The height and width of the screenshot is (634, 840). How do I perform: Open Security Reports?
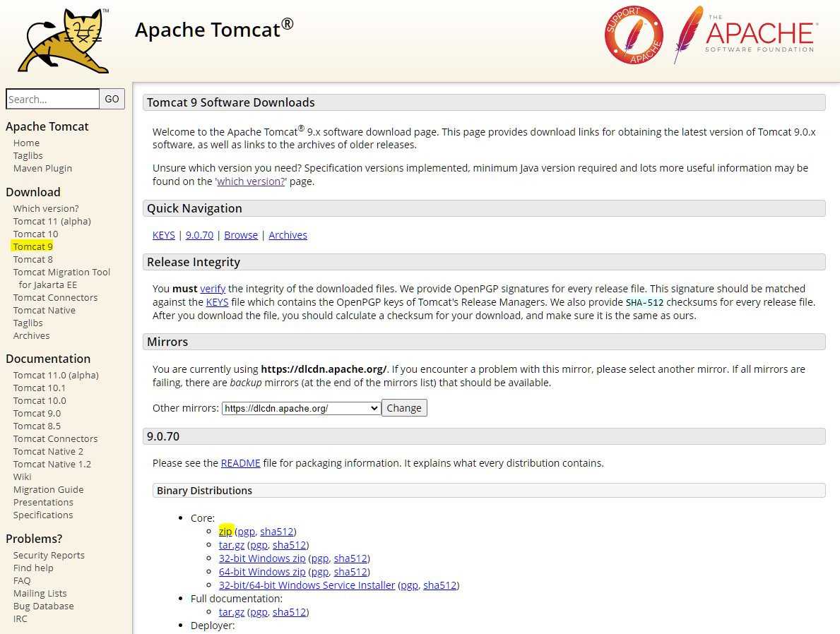(x=49, y=556)
